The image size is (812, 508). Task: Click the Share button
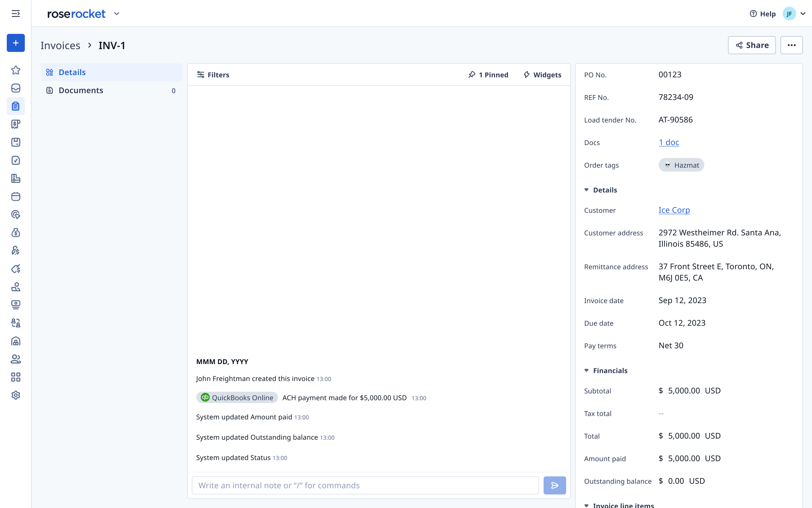pyautogui.click(x=752, y=45)
